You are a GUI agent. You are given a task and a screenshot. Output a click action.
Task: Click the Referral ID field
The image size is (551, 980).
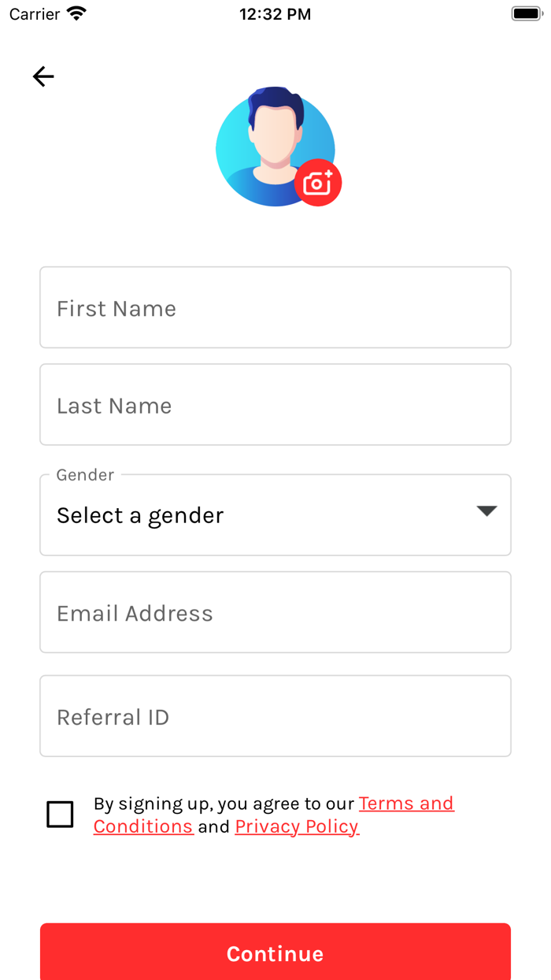tap(275, 716)
